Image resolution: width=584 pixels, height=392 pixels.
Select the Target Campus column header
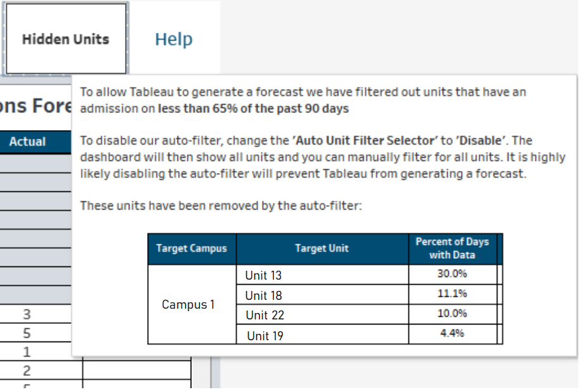[192, 248]
